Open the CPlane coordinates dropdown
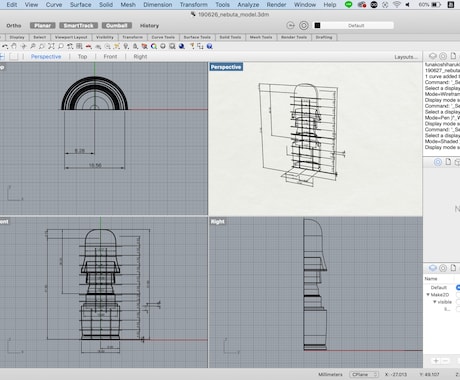Viewport: 460px width, 380px height. [364, 374]
